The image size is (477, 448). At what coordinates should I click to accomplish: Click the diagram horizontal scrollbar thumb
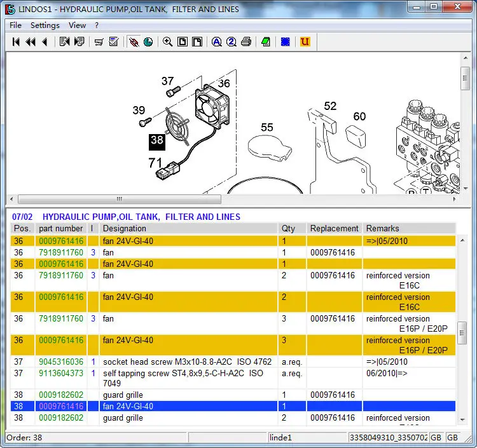coord(120,199)
